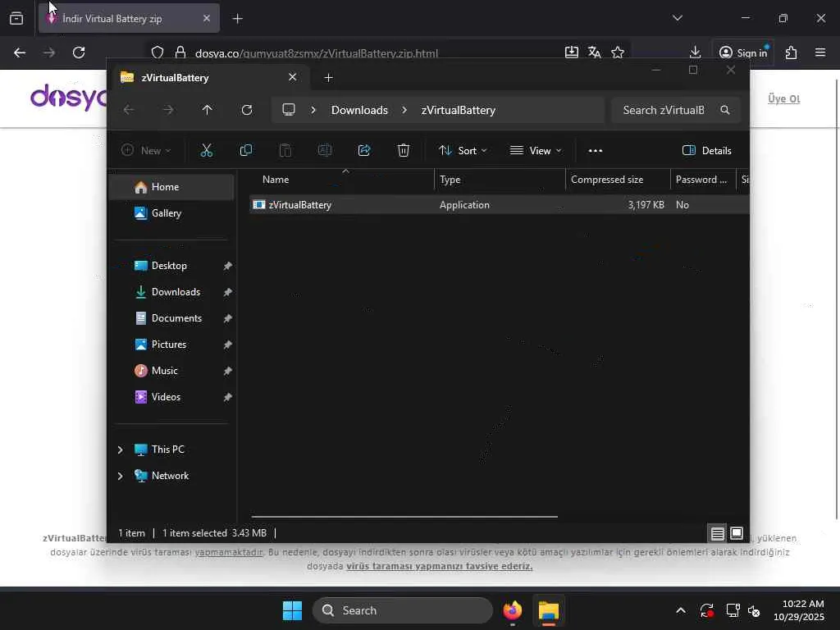Click the search magnifier in Explorer search box
The width and height of the screenshot is (840, 630).
[x=725, y=110]
